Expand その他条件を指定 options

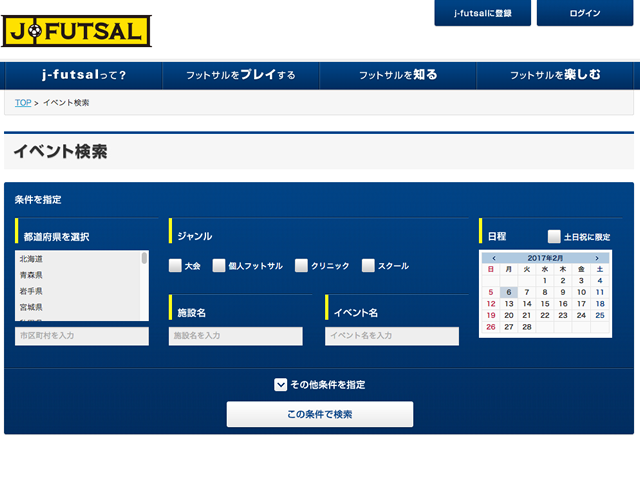[281, 385]
